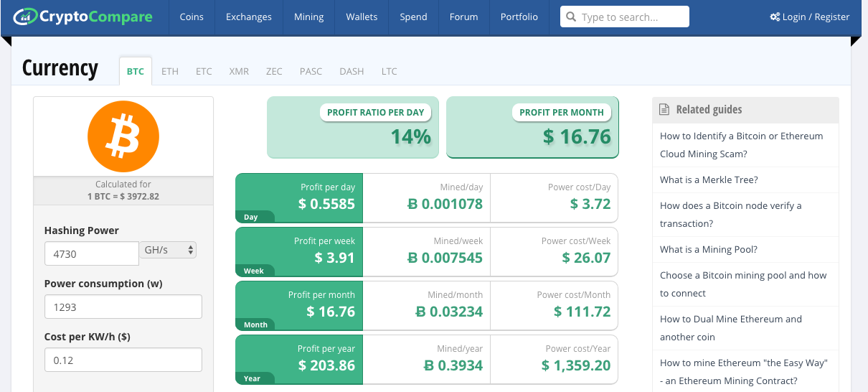Click Power cost/Month value $ 111.72
The width and height of the screenshot is (868, 392).
[582, 312]
